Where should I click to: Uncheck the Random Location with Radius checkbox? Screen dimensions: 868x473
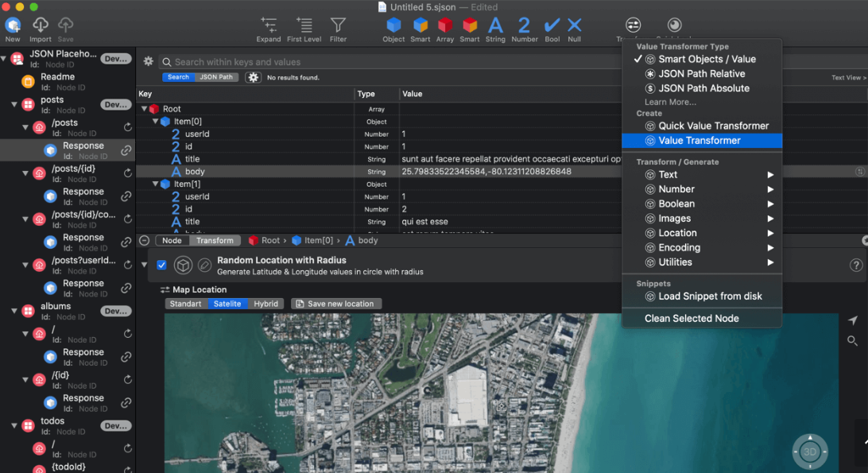pyautogui.click(x=161, y=266)
